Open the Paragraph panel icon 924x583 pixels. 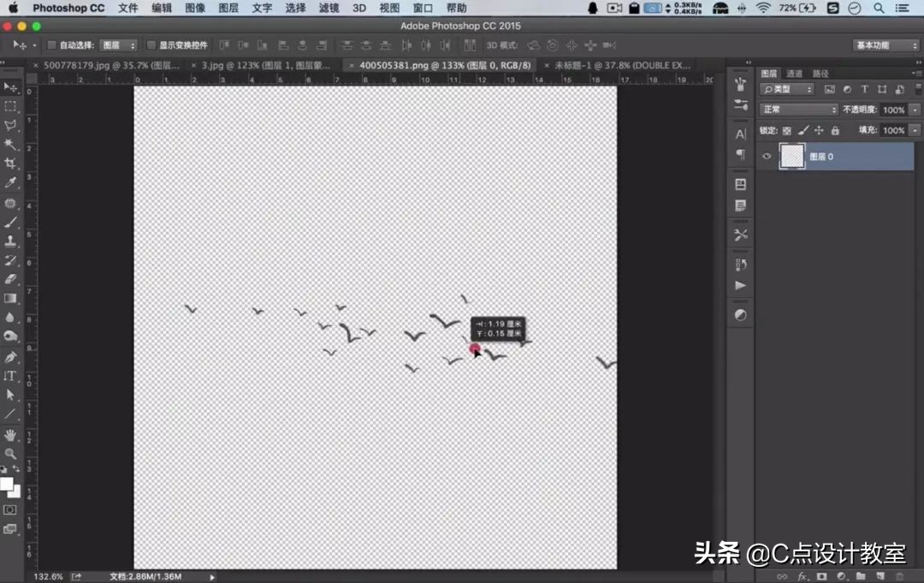[741, 155]
